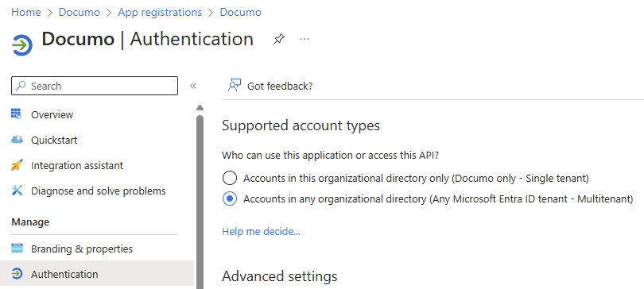
Task: Click the Got feedback? button
Action: pyautogui.click(x=270, y=86)
